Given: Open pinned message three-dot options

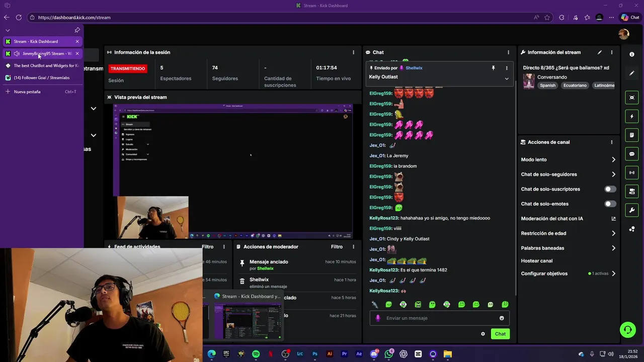Looking at the screenshot, I should click(507, 68).
